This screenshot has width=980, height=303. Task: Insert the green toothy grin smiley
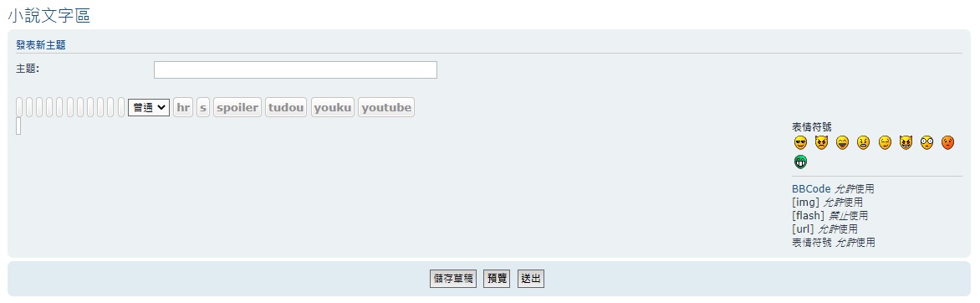[x=800, y=162]
